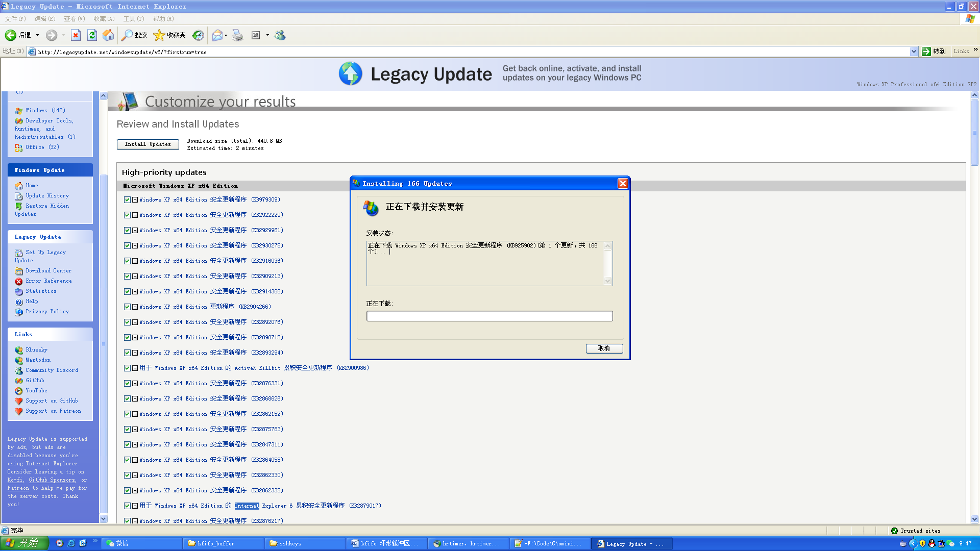Image resolution: width=980 pixels, height=551 pixels.
Task: Uncheck the KB2904266 update checkbox
Action: 127,307
